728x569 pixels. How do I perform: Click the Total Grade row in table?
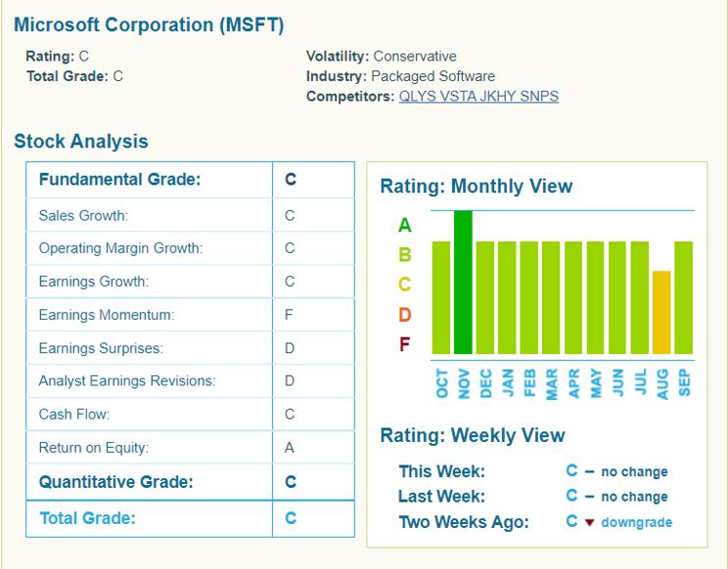point(88,518)
